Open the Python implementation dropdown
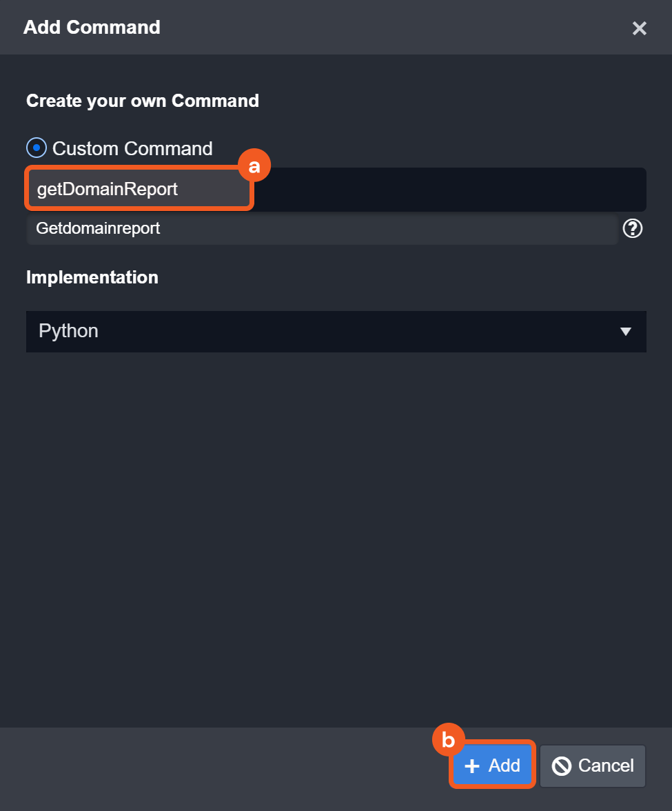The width and height of the screenshot is (672, 811). point(336,332)
